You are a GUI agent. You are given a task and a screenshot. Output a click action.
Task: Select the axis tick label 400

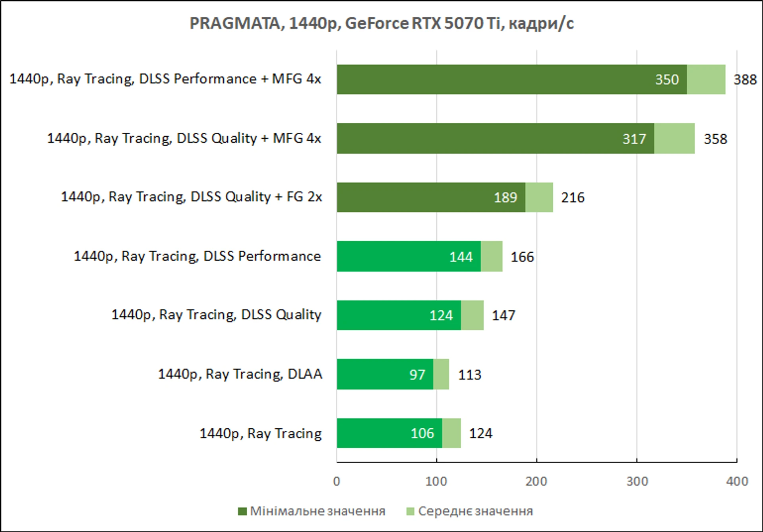pos(737,482)
